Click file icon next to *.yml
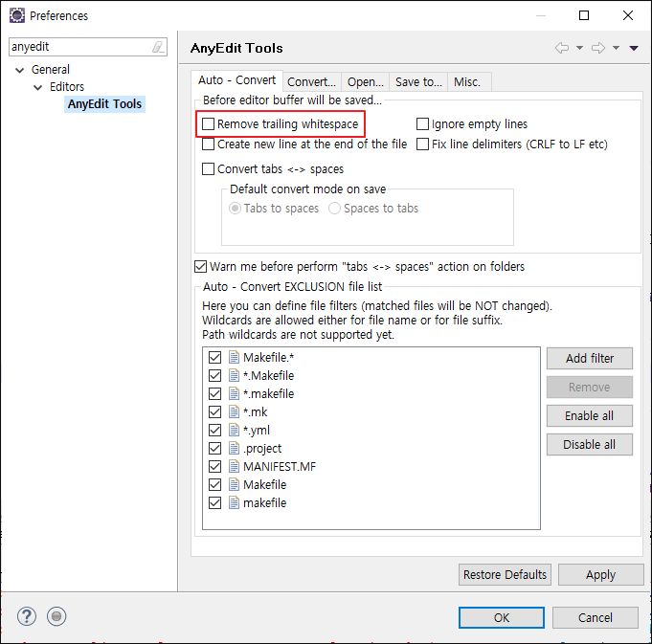This screenshot has height=644, width=652. pos(235,430)
